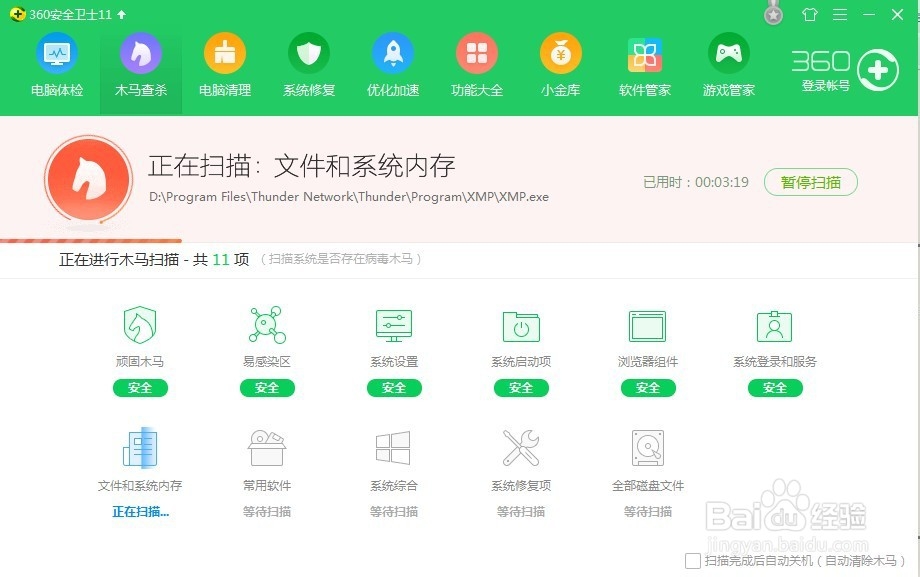Click the home icon in the title bar
This screenshot has height=577, width=920.
810,15
